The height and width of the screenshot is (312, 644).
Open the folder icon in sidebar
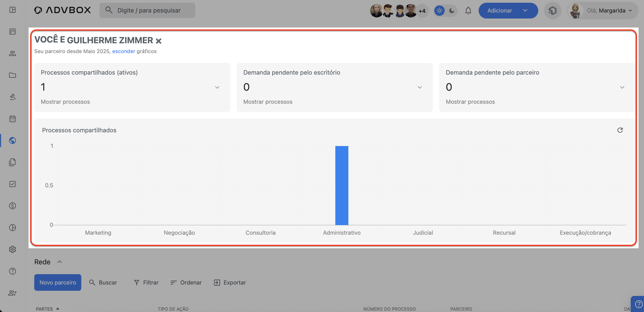(13, 75)
